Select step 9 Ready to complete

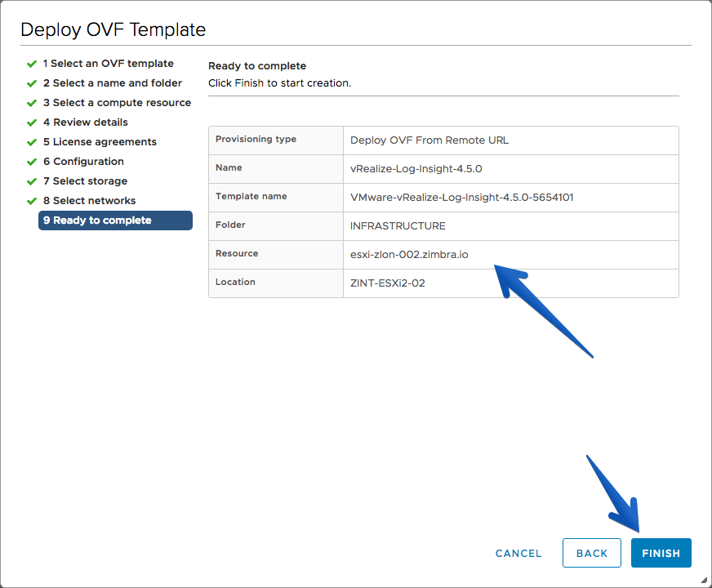(x=115, y=220)
